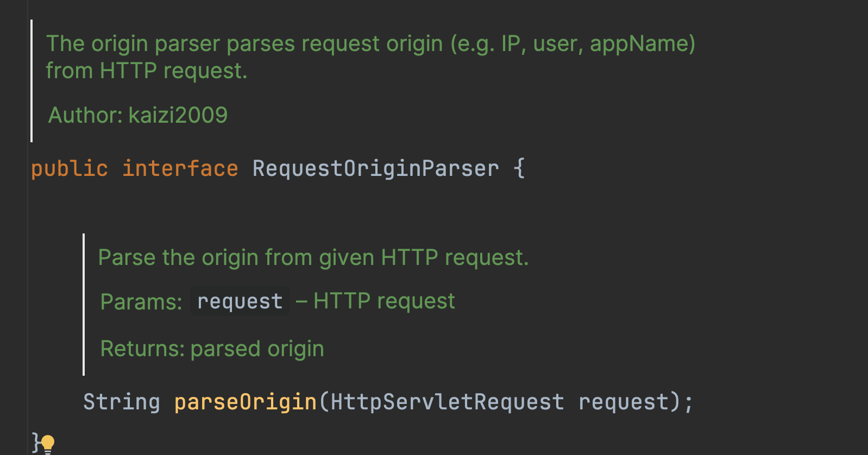Click the "interface" keyword
The image size is (868, 455).
click(180, 168)
